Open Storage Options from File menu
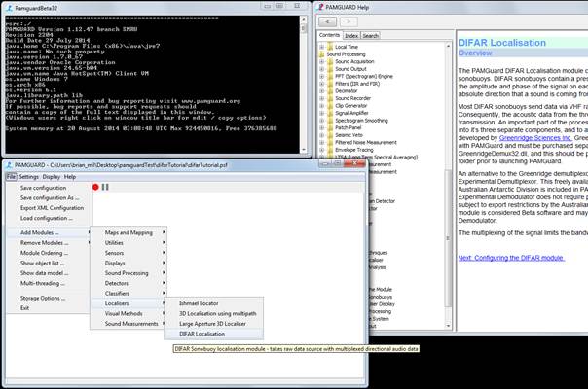Image resolution: width=588 pixels, height=389 pixels. point(49,298)
